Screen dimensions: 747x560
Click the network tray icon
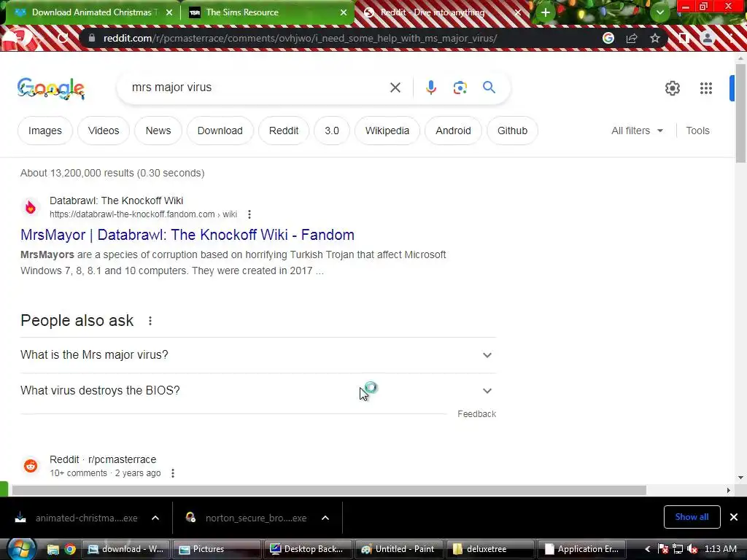(678, 549)
